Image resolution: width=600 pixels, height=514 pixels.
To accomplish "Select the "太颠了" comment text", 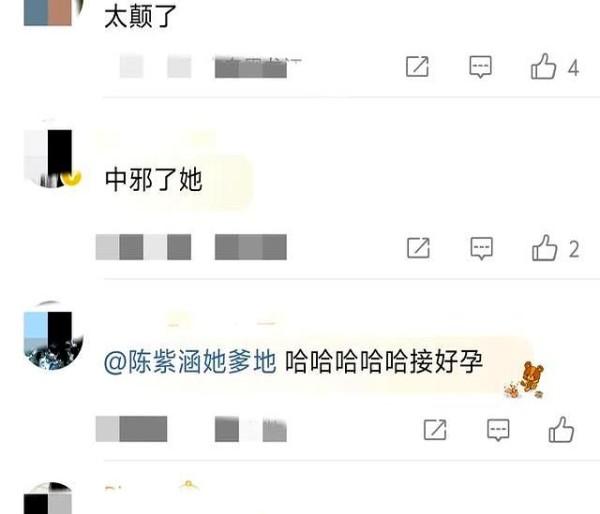I will (140, 17).
